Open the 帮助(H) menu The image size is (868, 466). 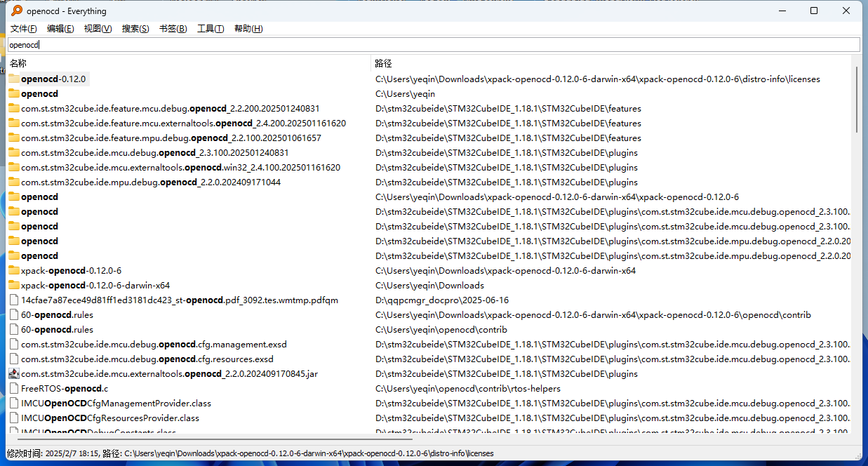tap(248, 29)
